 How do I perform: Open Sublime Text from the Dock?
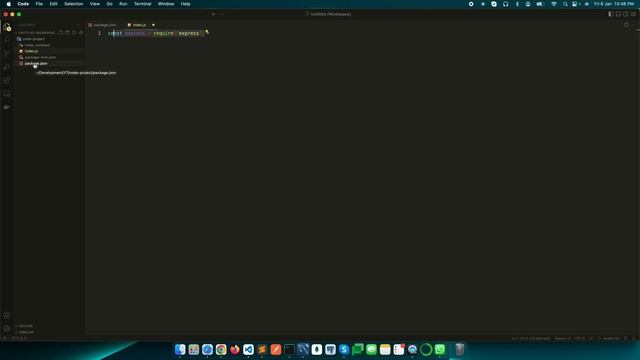coord(262,349)
